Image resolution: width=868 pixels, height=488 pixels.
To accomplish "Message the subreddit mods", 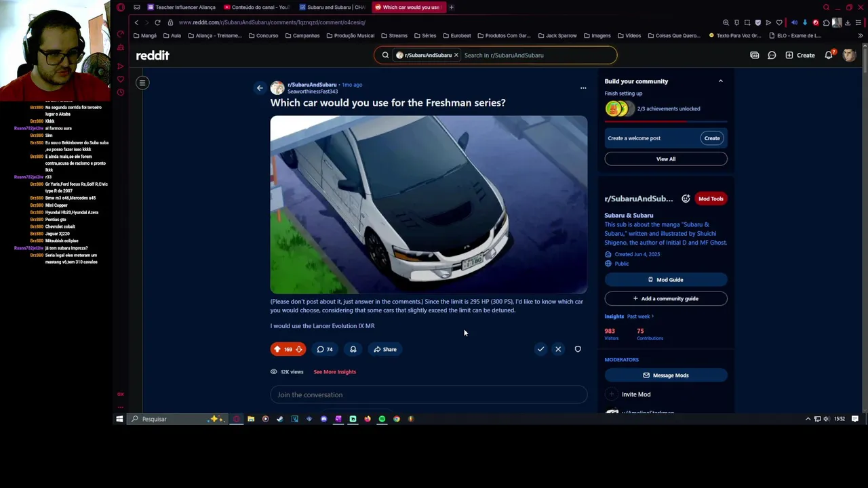I will 666,375.
